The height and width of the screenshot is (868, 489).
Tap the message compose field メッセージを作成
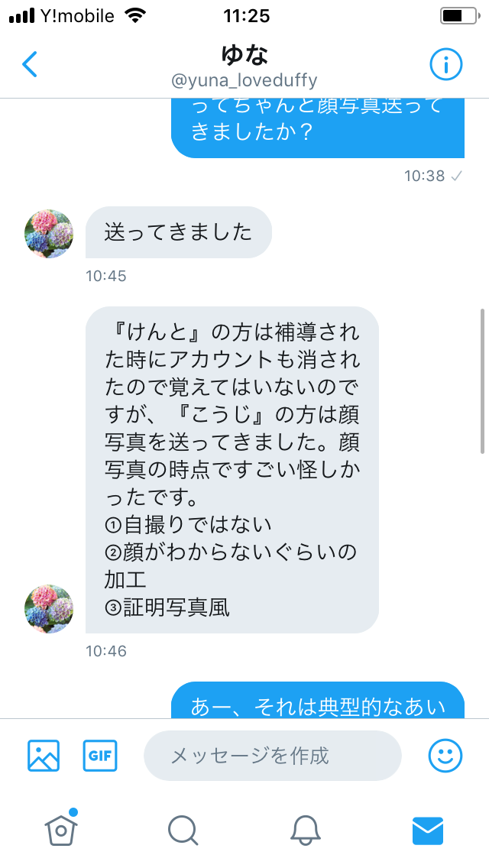(x=273, y=755)
